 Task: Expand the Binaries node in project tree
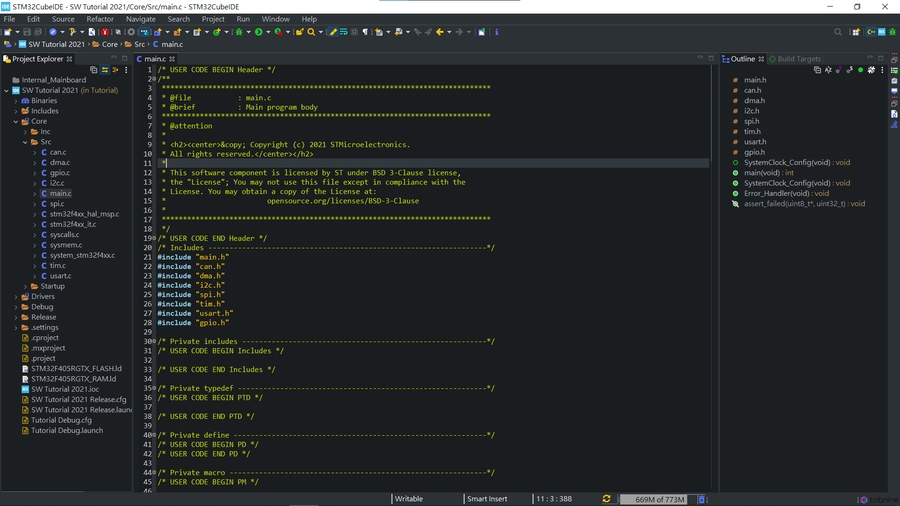click(x=16, y=101)
